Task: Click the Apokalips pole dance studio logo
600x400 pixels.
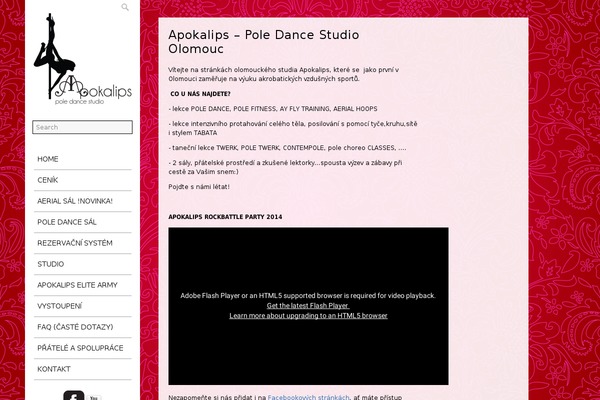Action: click(x=83, y=59)
